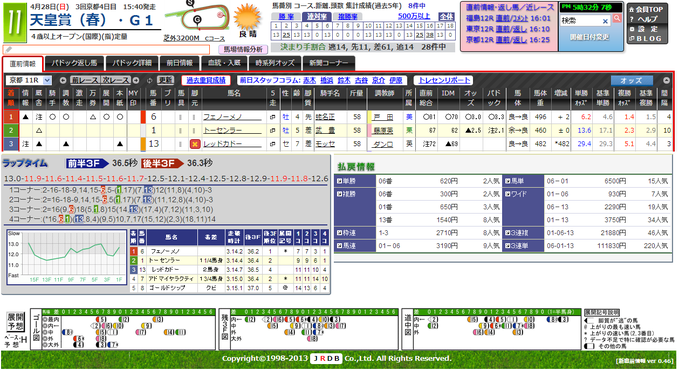Screen dimensions: 679x370
Task: Click the 500万以上 link
Action: (414, 16)
